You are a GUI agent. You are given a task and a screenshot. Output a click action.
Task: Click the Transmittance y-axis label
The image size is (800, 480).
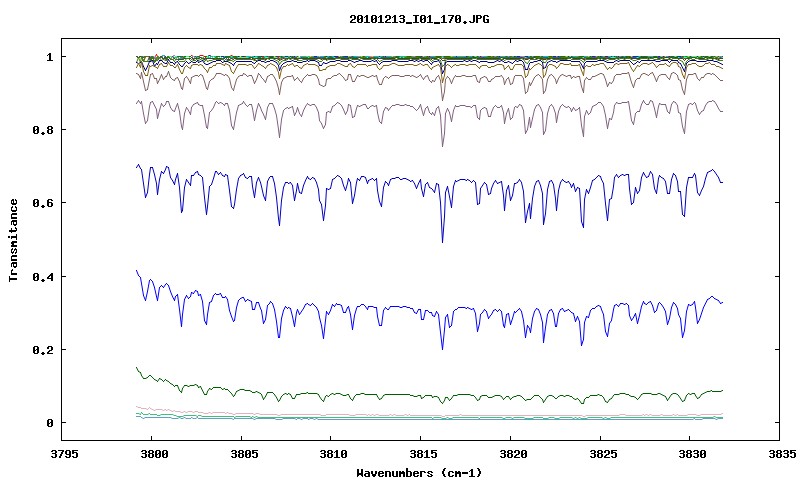pyautogui.click(x=13, y=240)
